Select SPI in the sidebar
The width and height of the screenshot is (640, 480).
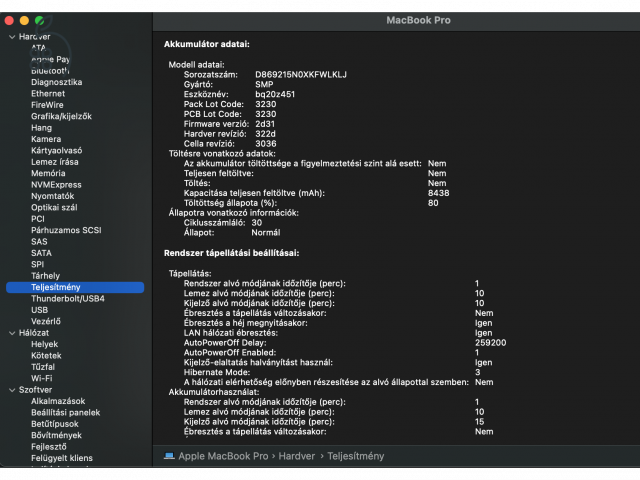37,264
